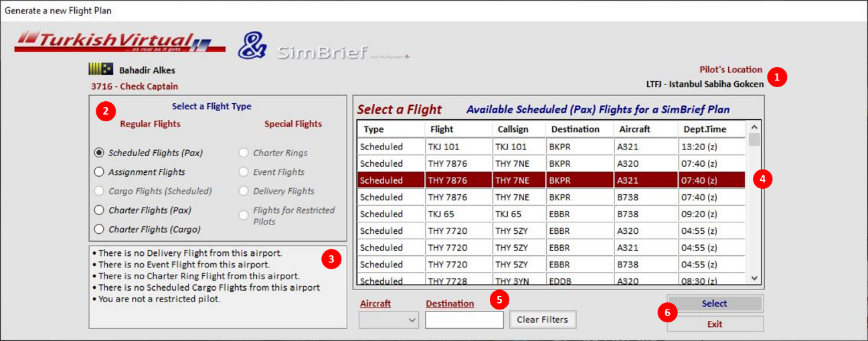This screenshot has height=341, width=868.
Task: Open the Aircraft filter dropdown
Action: (388, 320)
